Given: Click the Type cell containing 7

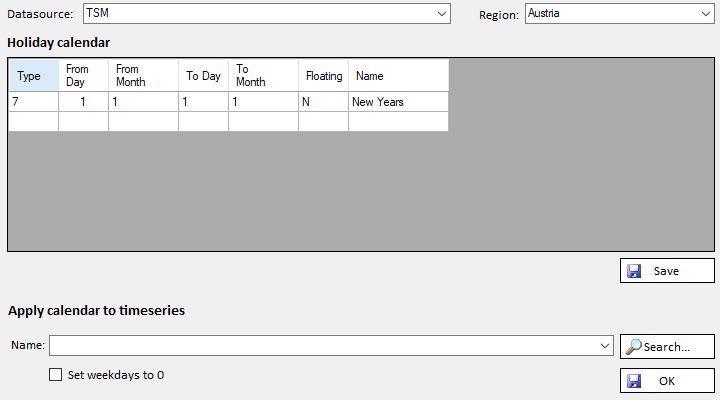Looking at the screenshot, I should click(x=33, y=102).
